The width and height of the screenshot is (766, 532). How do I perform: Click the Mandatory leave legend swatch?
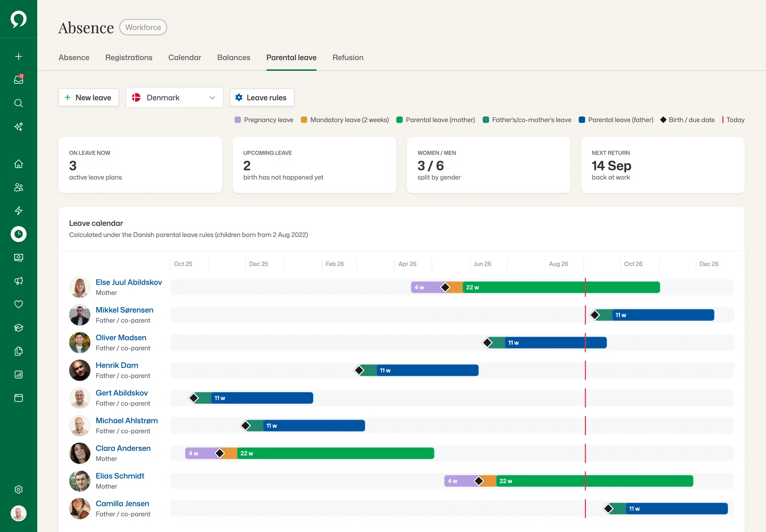304,120
